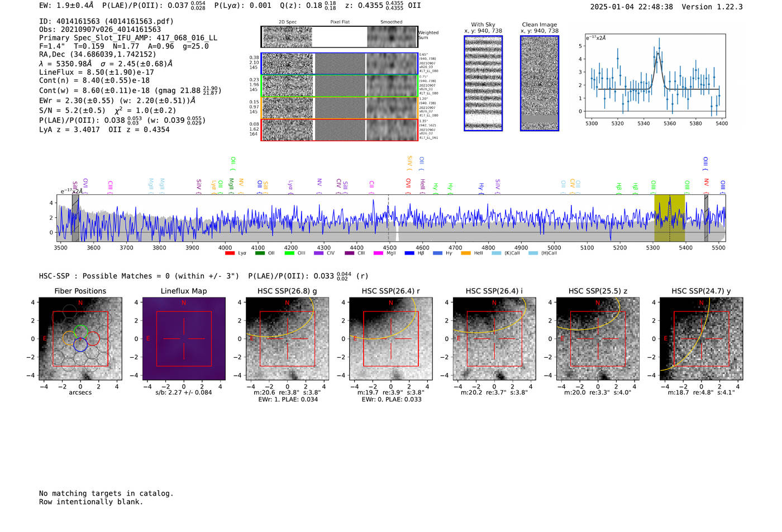The image size is (782, 532).
Task: Click the ID: 4014161563 text line
Action: [106, 21]
